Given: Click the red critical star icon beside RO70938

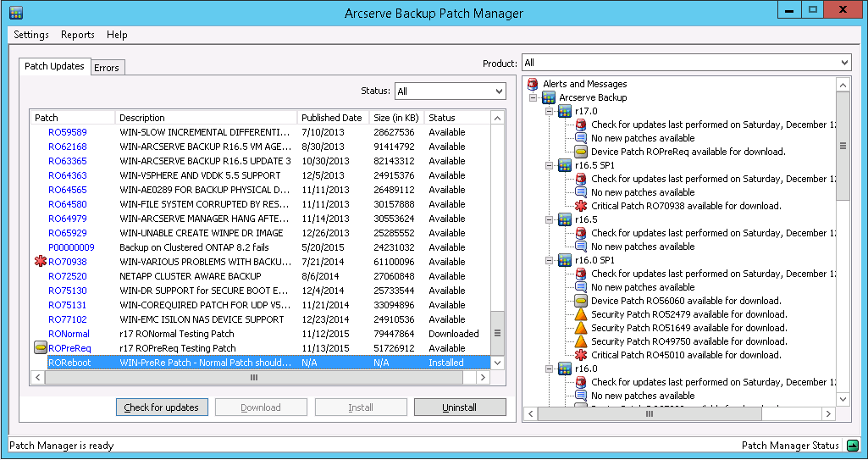Looking at the screenshot, I should pos(40,263).
